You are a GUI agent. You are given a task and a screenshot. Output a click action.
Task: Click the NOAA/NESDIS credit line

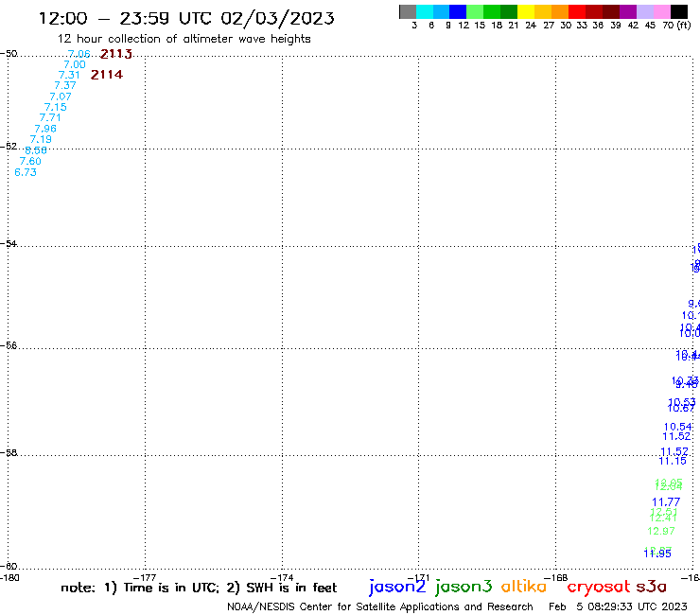[x=380, y=606]
